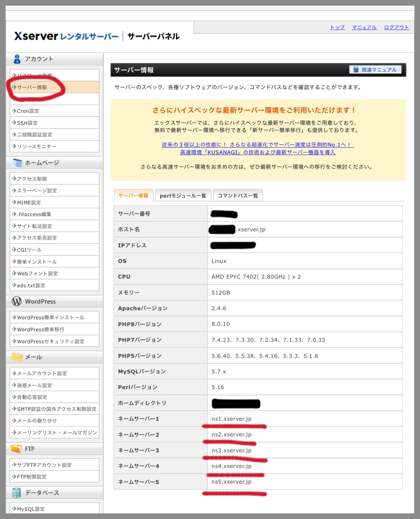Open the 関連マニュアル button

pyautogui.click(x=375, y=70)
